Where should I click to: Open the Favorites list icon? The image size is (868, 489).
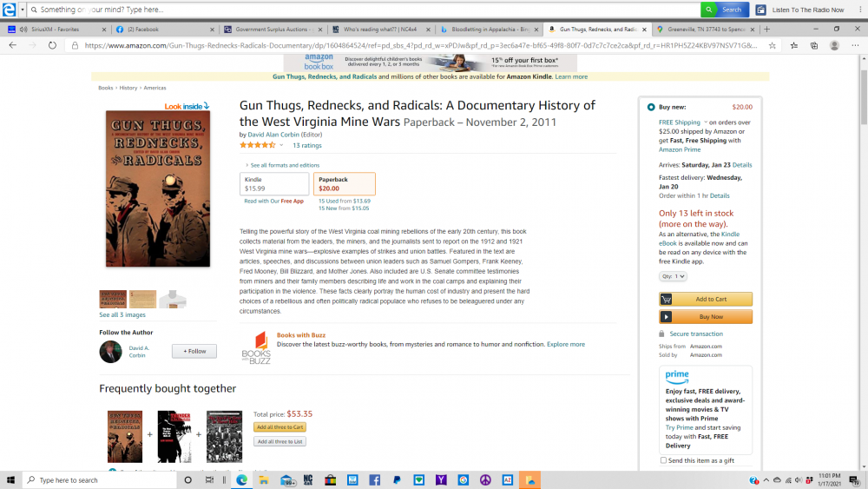coord(794,45)
